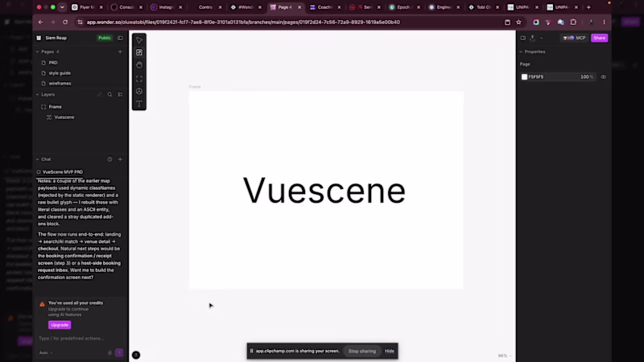Open the style guide page
This screenshot has height=362, width=644.
[60, 73]
